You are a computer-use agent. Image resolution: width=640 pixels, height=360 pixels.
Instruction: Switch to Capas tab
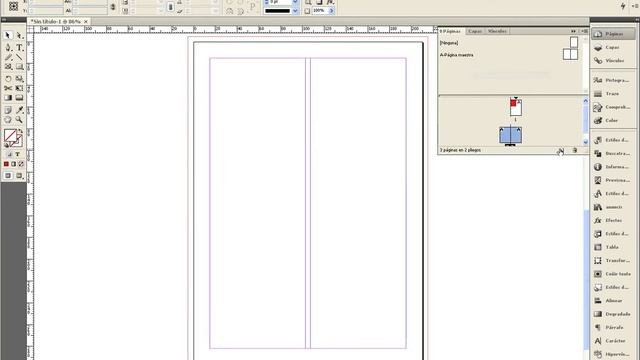[x=475, y=31]
